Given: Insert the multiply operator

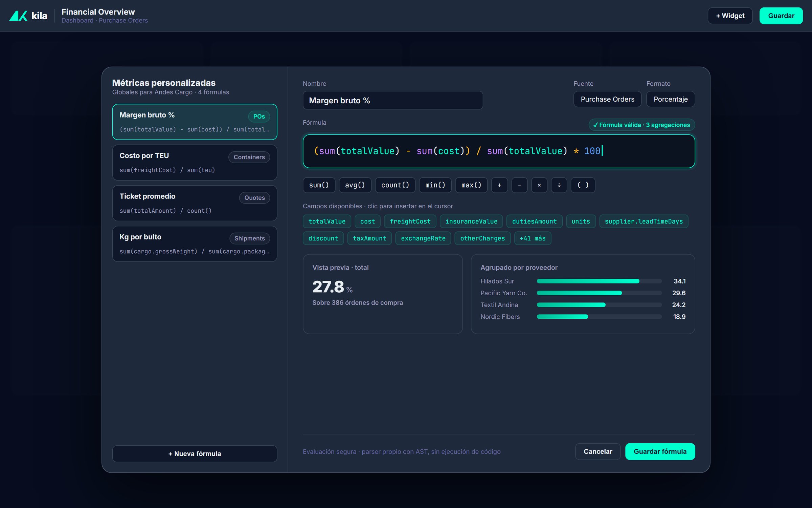Looking at the screenshot, I should tap(539, 185).
